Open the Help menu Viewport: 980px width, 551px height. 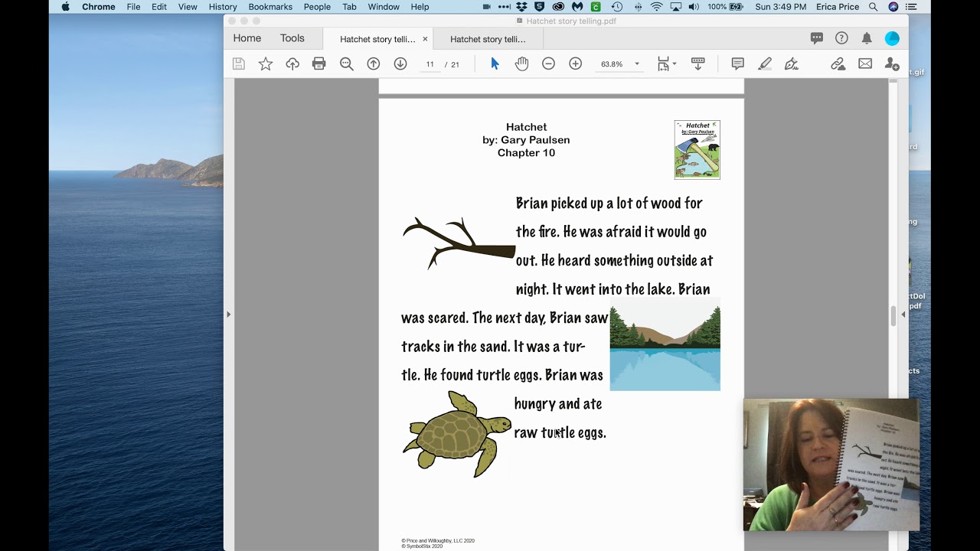[x=420, y=7]
